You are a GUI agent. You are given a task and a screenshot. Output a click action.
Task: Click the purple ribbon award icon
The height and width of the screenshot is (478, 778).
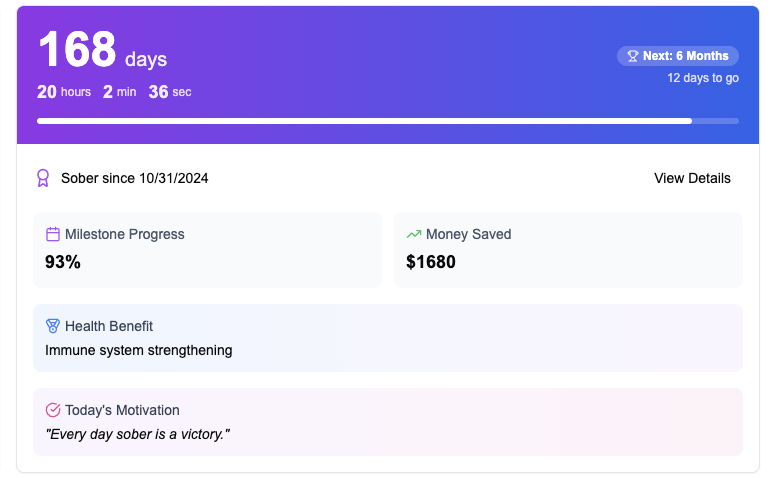[43, 178]
